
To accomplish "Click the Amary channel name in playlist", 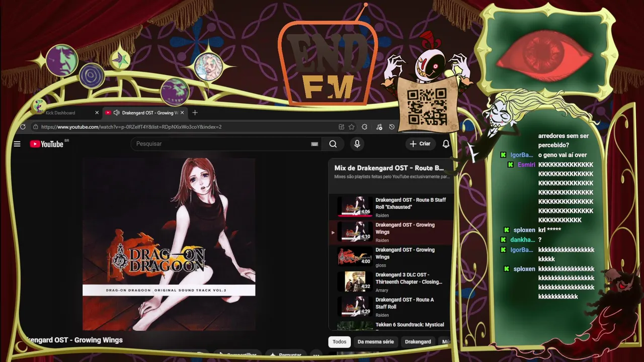I will (x=382, y=291).
